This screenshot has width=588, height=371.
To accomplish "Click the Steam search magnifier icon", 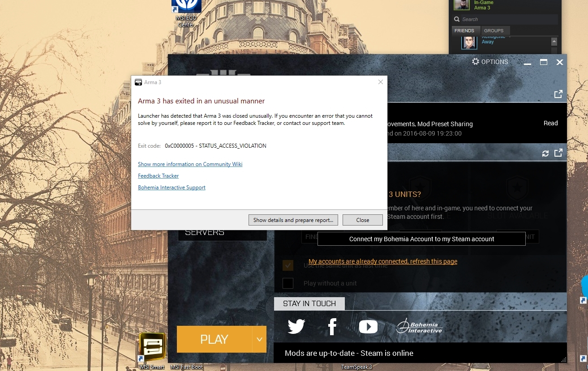I will click(457, 19).
